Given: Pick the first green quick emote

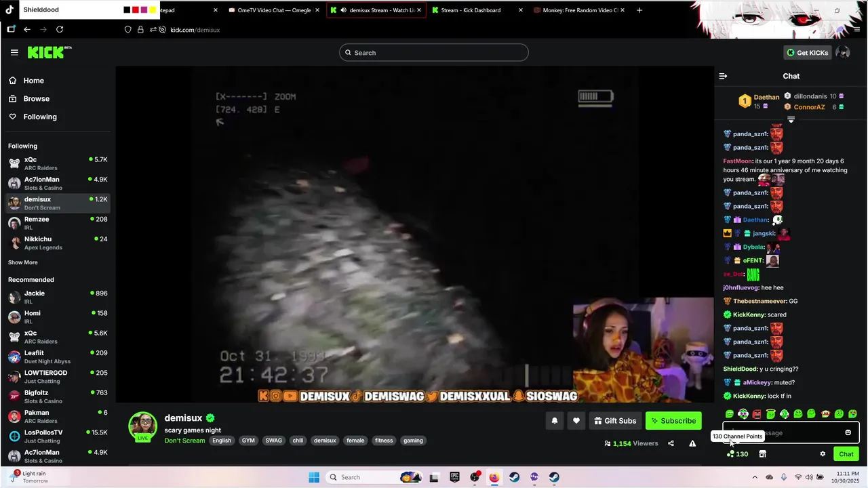Looking at the screenshot, I should point(730,414).
